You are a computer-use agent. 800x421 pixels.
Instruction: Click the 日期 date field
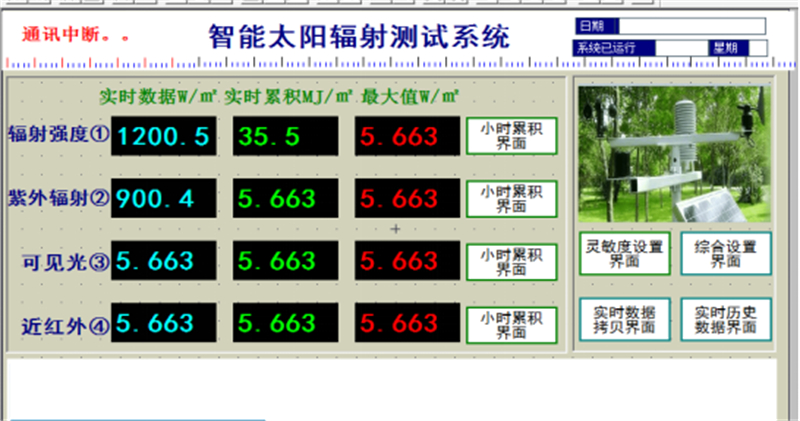coord(692,26)
